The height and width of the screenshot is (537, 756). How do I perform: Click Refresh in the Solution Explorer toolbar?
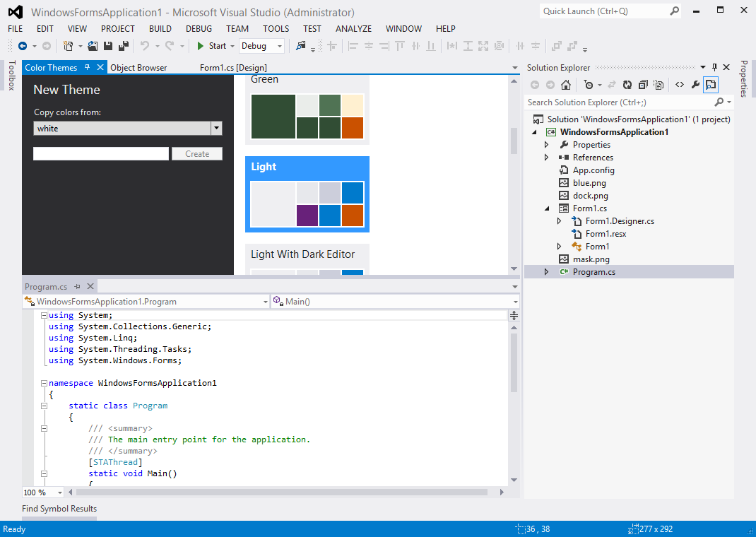point(627,84)
